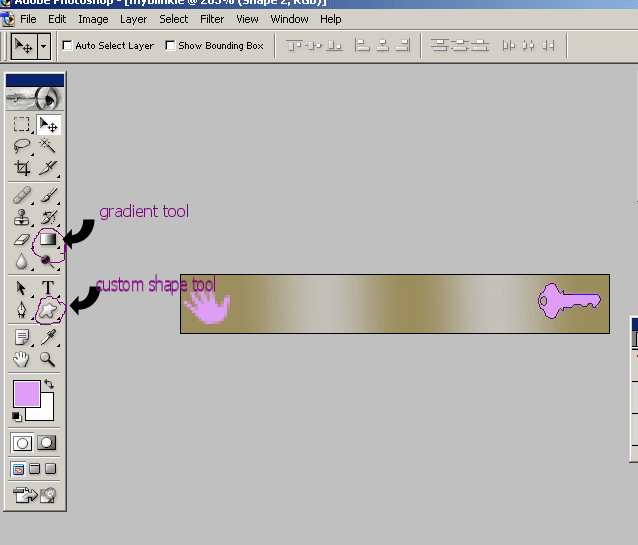
Task: Enable the Show Bounding Box checkbox
Action: [x=170, y=46]
